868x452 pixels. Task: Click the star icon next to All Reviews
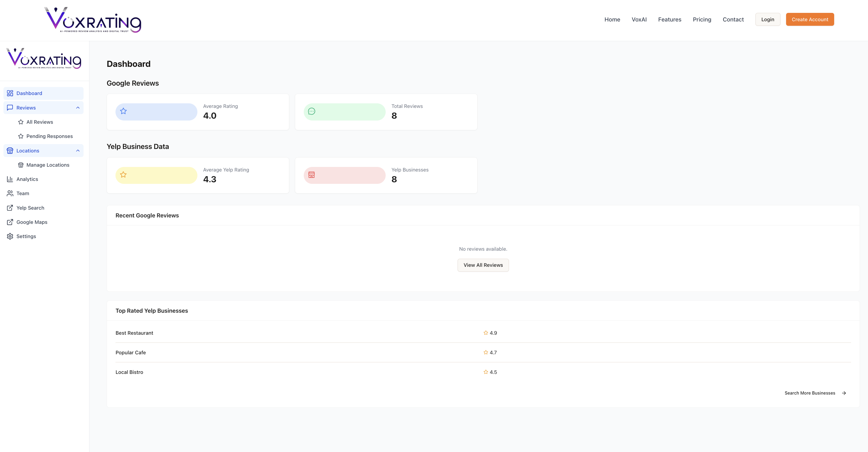pyautogui.click(x=21, y=122)
